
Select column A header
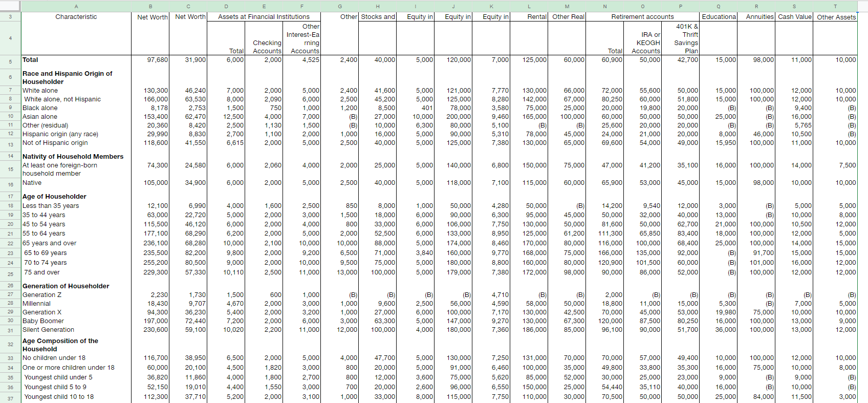pyautogui.click(x=76, y=6)
